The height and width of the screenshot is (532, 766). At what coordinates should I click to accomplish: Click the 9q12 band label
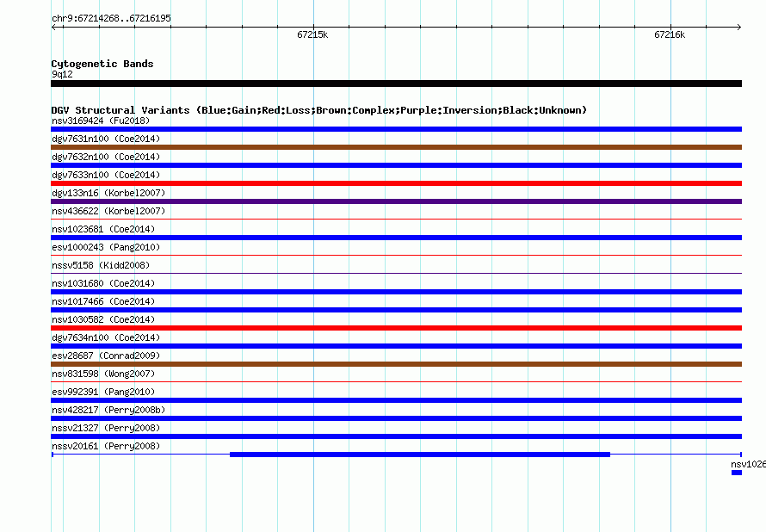tap(62, 74)
